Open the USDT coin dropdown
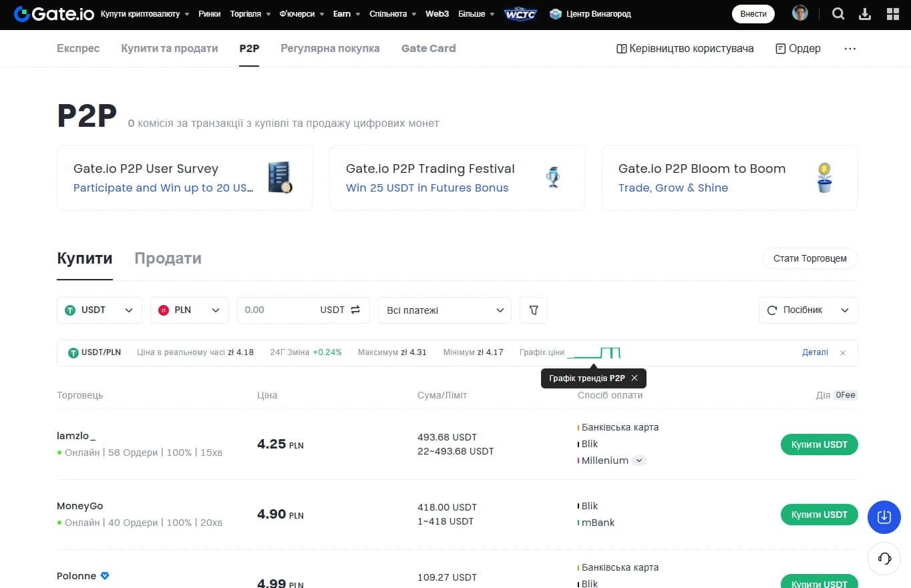This screenshot has width=911, height=588. coord(100,310)
